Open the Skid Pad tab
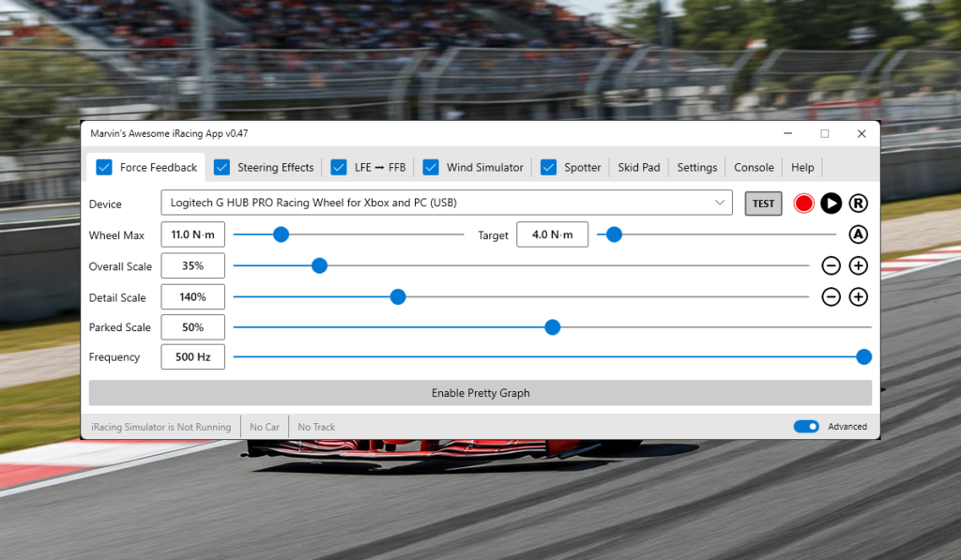Image resolution: width=961 pixels, height=560 pixels. tap(638, 167)
